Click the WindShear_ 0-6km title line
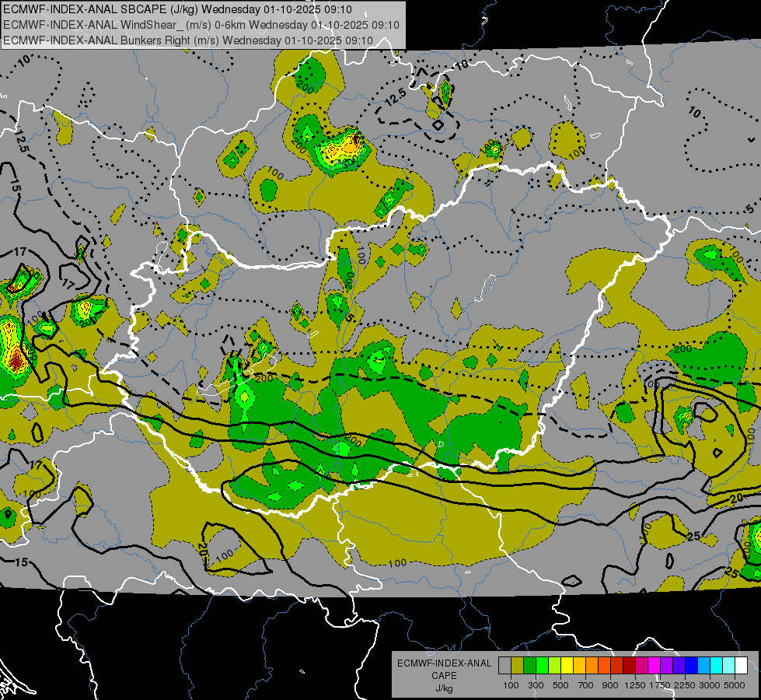Viewport: 761px width, 700px height. click(x=201, y=25)
